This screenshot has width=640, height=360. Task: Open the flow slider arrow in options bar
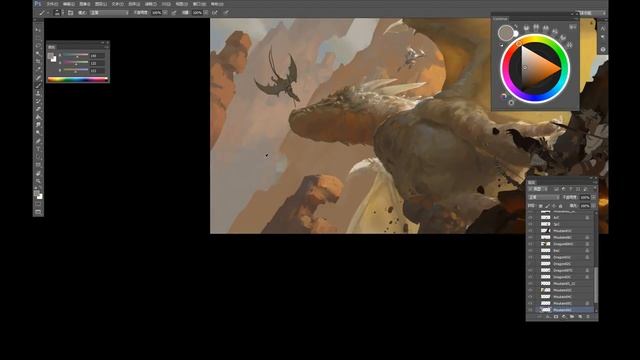tap(206, 13)
